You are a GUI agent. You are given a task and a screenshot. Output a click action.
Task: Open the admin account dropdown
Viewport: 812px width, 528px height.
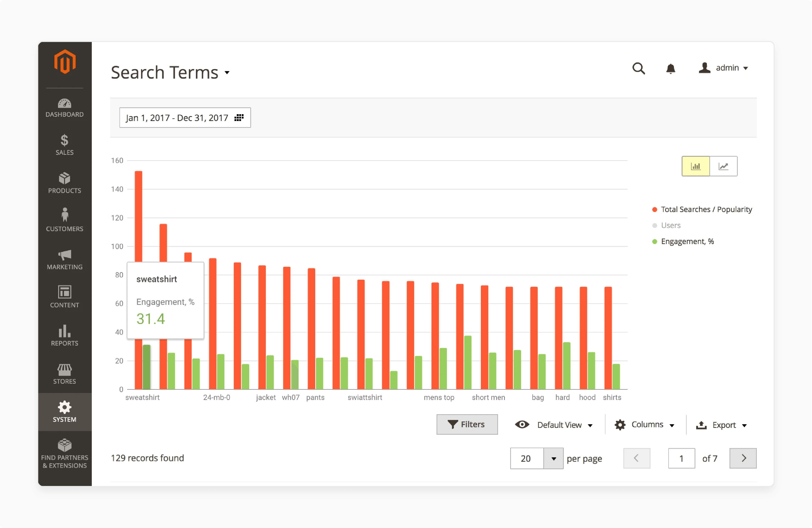(x=723, y=68)
